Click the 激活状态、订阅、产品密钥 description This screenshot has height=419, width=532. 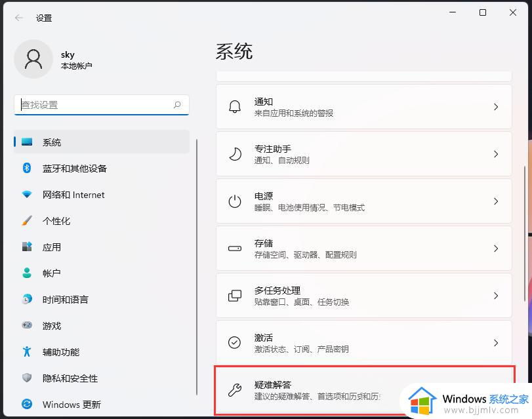[x=301, y=349]
